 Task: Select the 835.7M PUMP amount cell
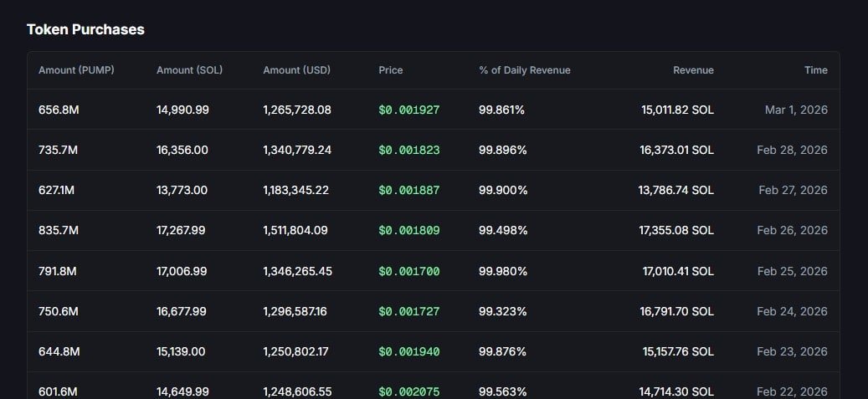tap(59, 230)
